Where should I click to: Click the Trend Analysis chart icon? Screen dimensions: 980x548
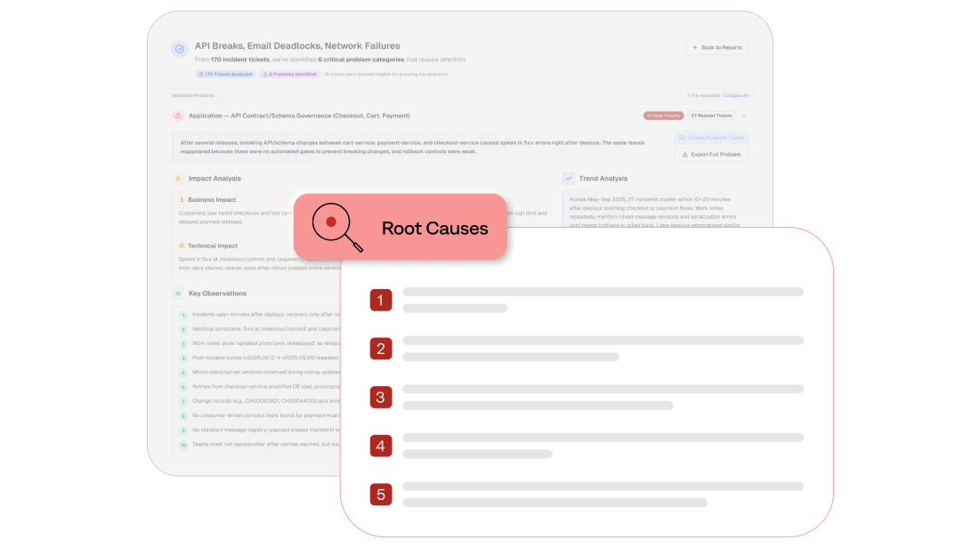click(569, 179)
